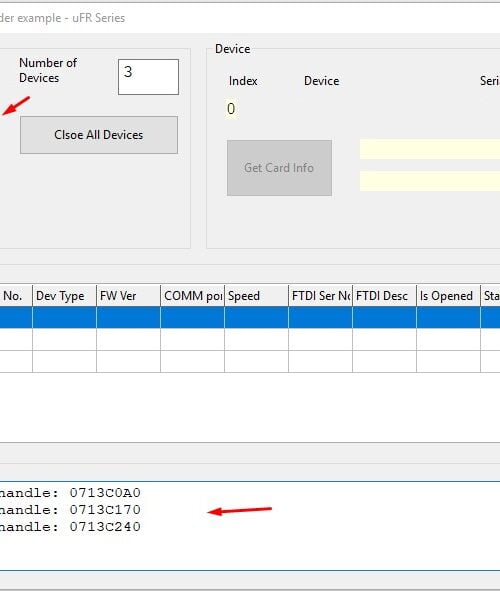Screen dimensions: 500x591
Task: Select log line handle 0713C240
Action: pyautogui.click(x=70, y=527)
